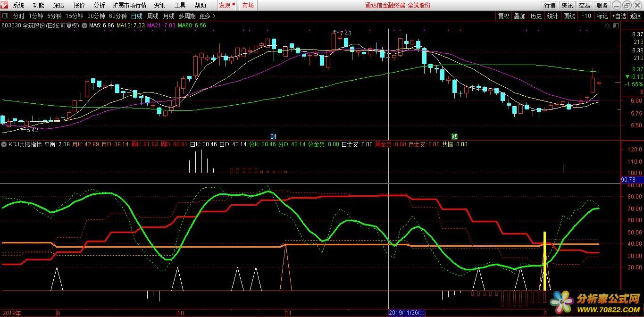Select the 分时 intraday view
The height and width of the screenshot is (317, 644).
pos(18,16)
